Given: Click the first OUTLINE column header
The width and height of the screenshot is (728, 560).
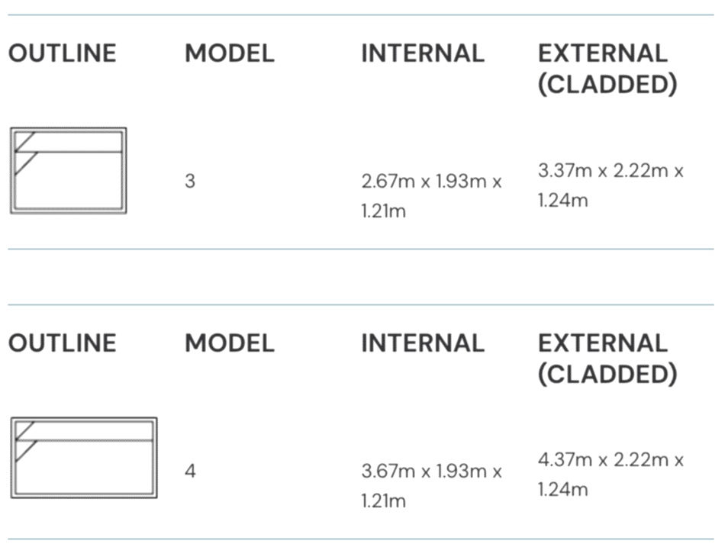Looking at the screenshot, I should point(62,53).
